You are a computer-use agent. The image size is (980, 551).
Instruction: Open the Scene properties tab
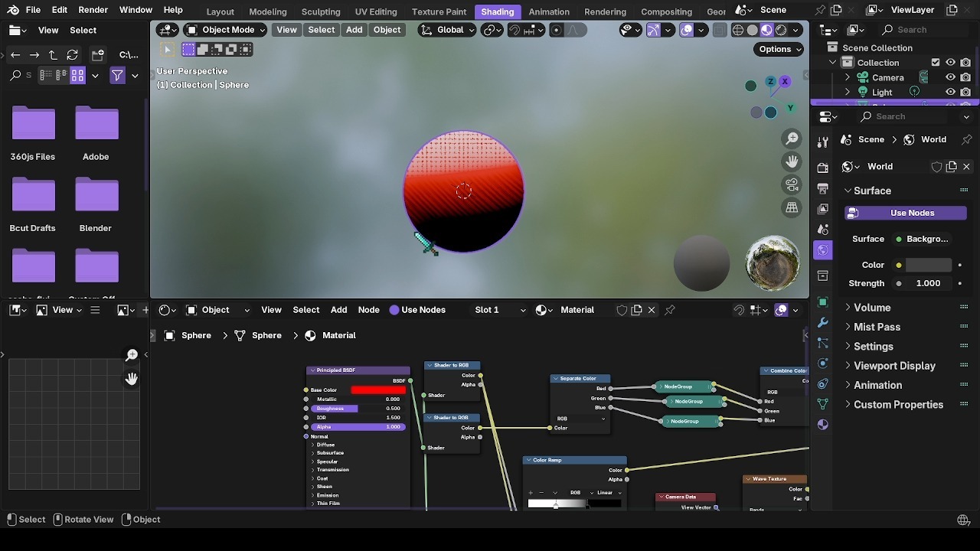(x=822, y=229)
